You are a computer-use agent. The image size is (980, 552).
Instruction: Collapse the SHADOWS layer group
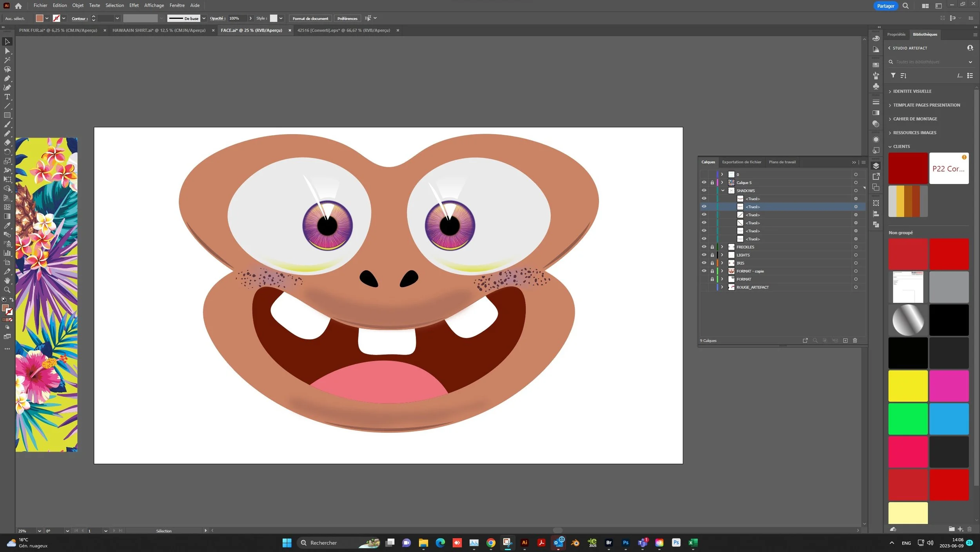pos(722,191)
